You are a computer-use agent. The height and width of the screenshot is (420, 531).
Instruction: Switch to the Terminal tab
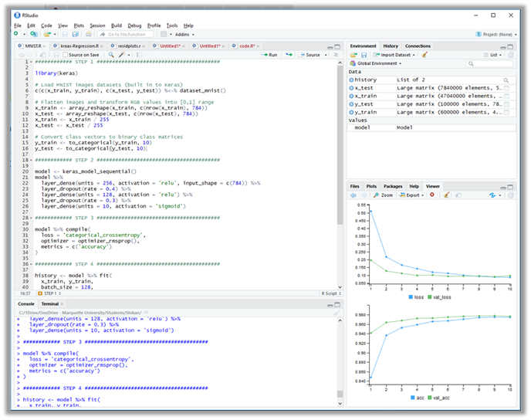click(x=49, y=303)
